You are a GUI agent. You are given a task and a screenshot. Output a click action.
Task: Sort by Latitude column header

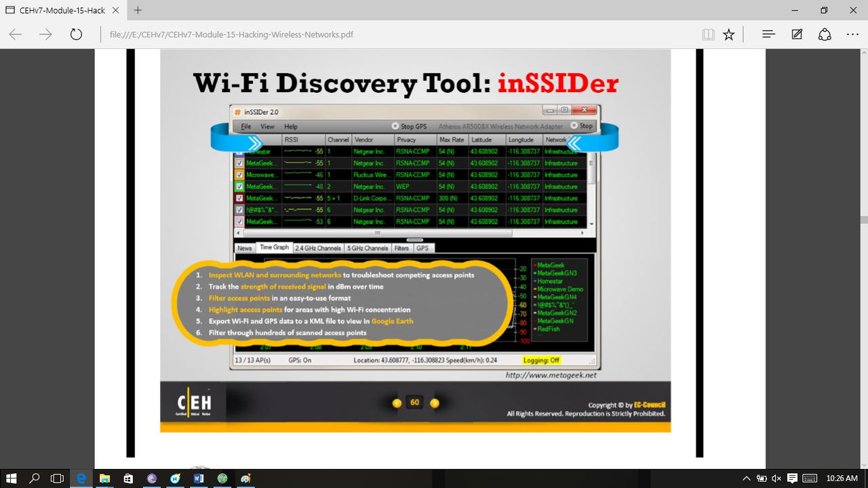click(x=487, y=140)
